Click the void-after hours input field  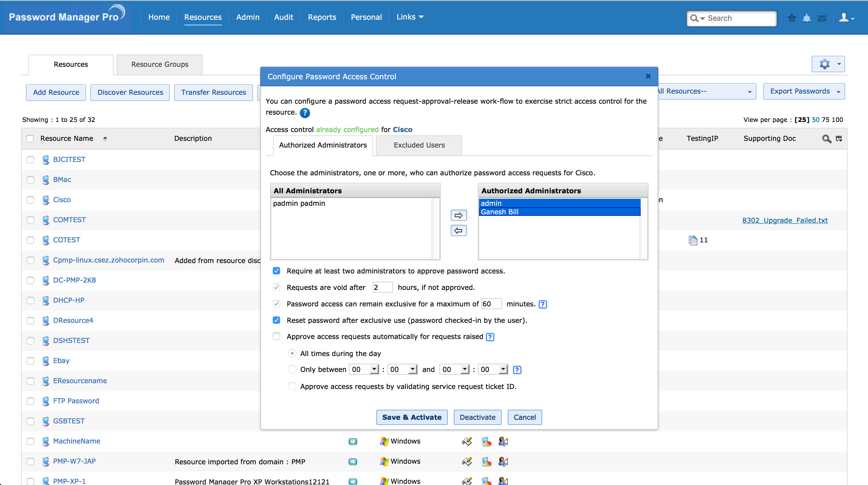[x=382, y=287]
